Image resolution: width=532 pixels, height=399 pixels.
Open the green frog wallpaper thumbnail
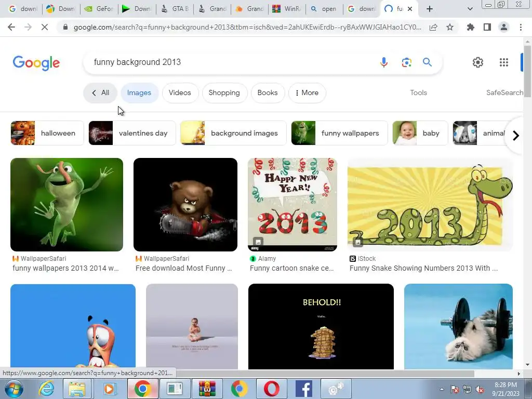[x=66, y=205]
